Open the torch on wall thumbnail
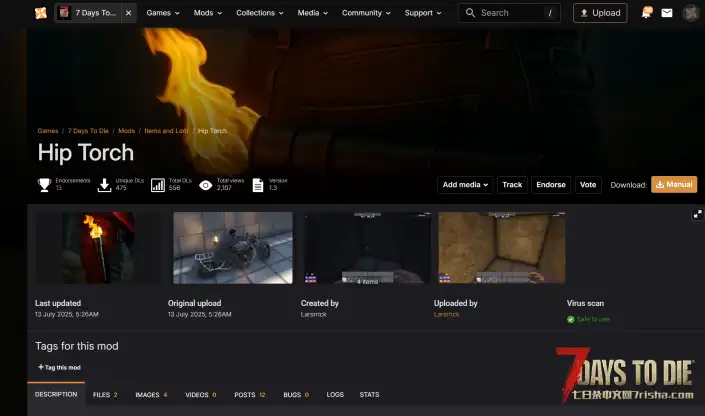The width and height of the screenshot is (705, 416). pyautogui.click(x=98, y=248)
